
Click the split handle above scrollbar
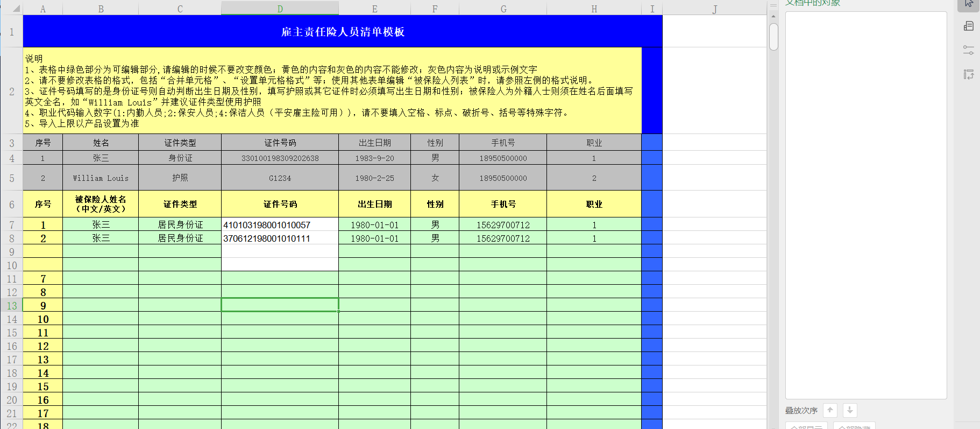[773, 5]
